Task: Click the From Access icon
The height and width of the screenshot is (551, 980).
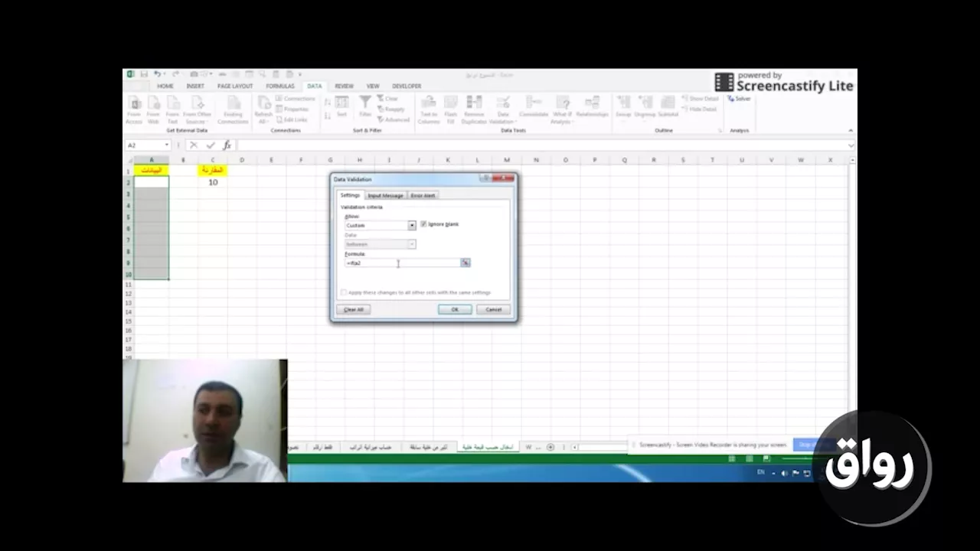Action: coord(134,109)
